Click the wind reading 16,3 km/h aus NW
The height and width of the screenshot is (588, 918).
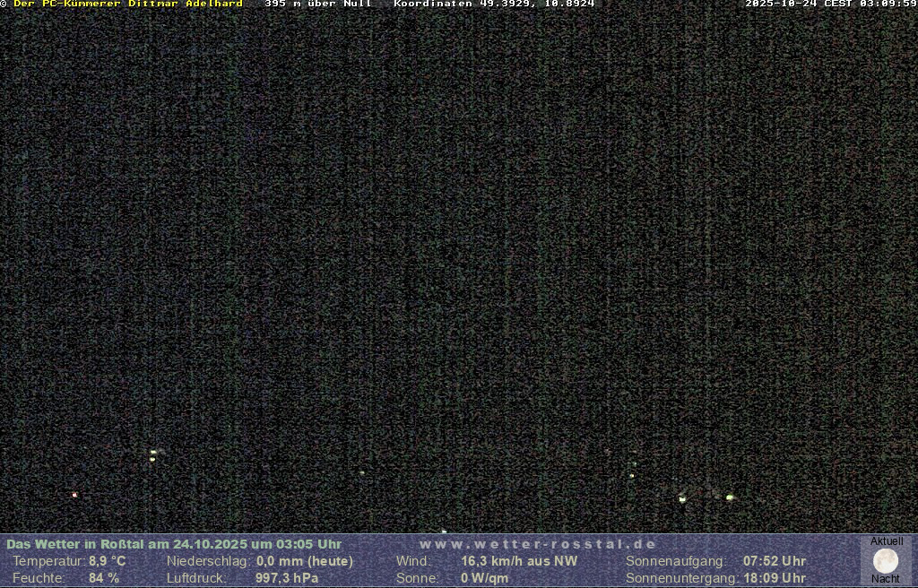(519, 561)
